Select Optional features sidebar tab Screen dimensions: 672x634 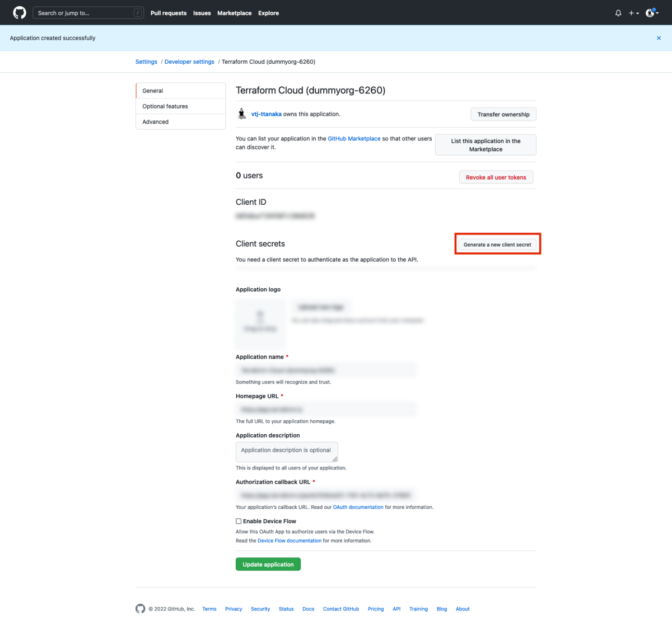(180, 106)
